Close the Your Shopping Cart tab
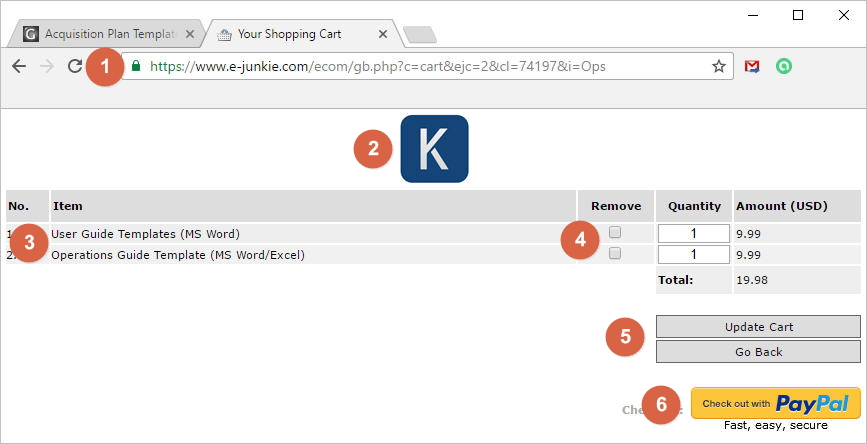Viewport: 867px width, 444px height. tap(383, 34)
